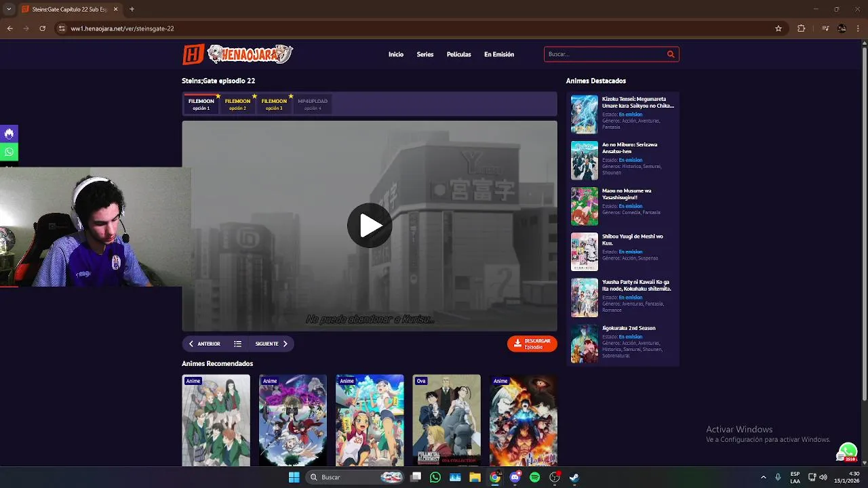Click the fire icon on left sidebar
The width and height of the screenshot is (868, 488).
pyautogui.click(x=9, y=134)
